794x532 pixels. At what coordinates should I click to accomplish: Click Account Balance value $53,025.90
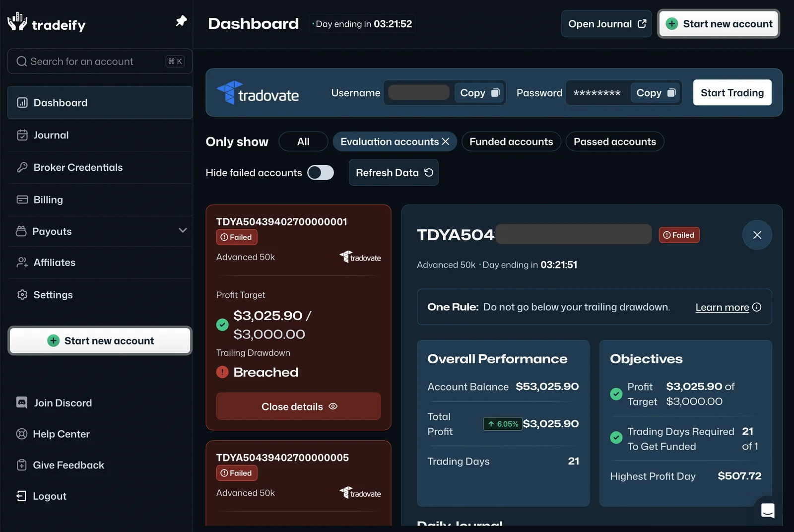click(x=547, y=387)
